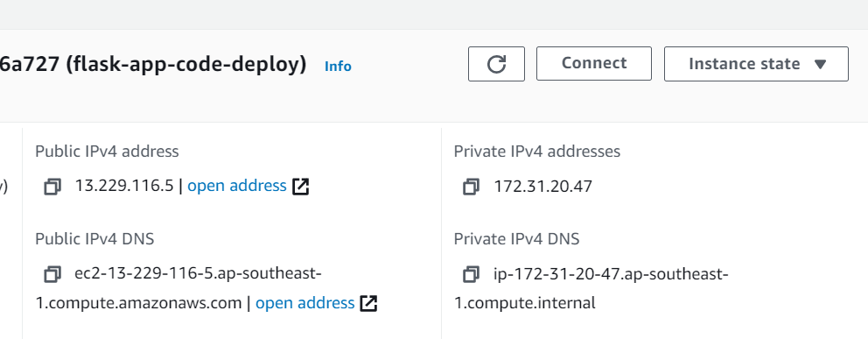Copy the Public IPv4 address 13.229.116.5

pyautogui.click(x=52, y=187)
